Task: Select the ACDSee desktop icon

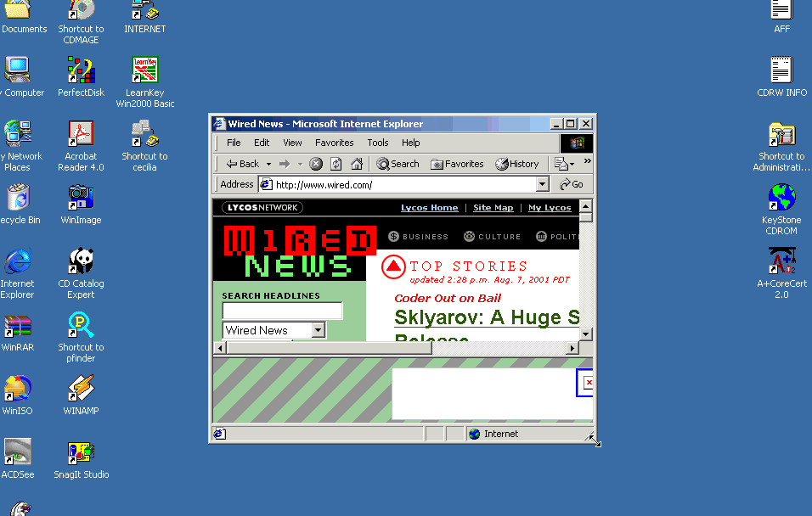Action: [x=18, y=459]
